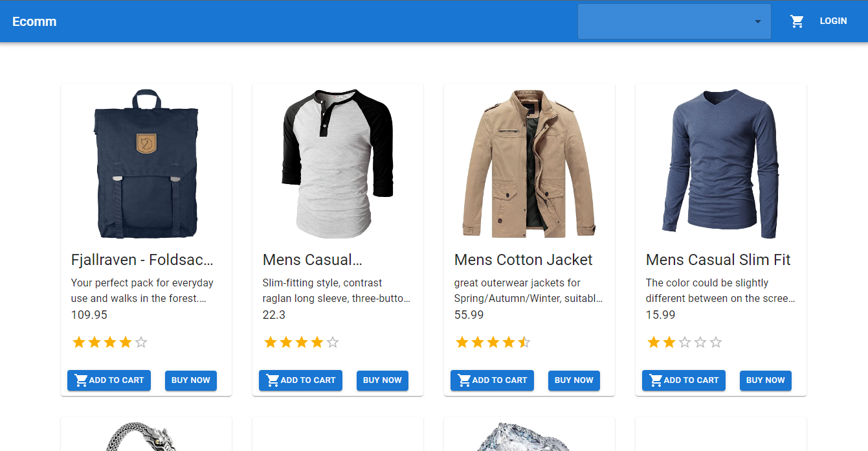This screenshot has height=451, width=868.
Task: Open blue slim fit shirt image
Action: (721, 163)
